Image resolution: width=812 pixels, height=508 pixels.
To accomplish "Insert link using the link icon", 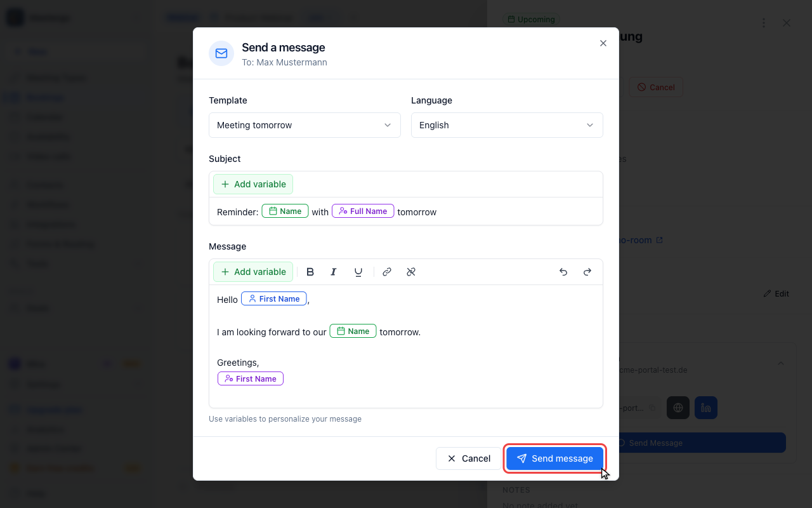I will [x=387, y=272].
